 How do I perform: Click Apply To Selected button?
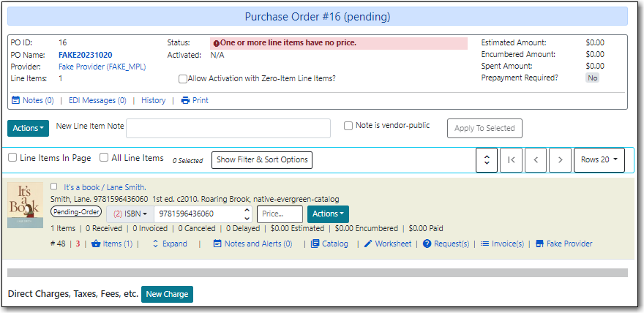pos(484,129)
